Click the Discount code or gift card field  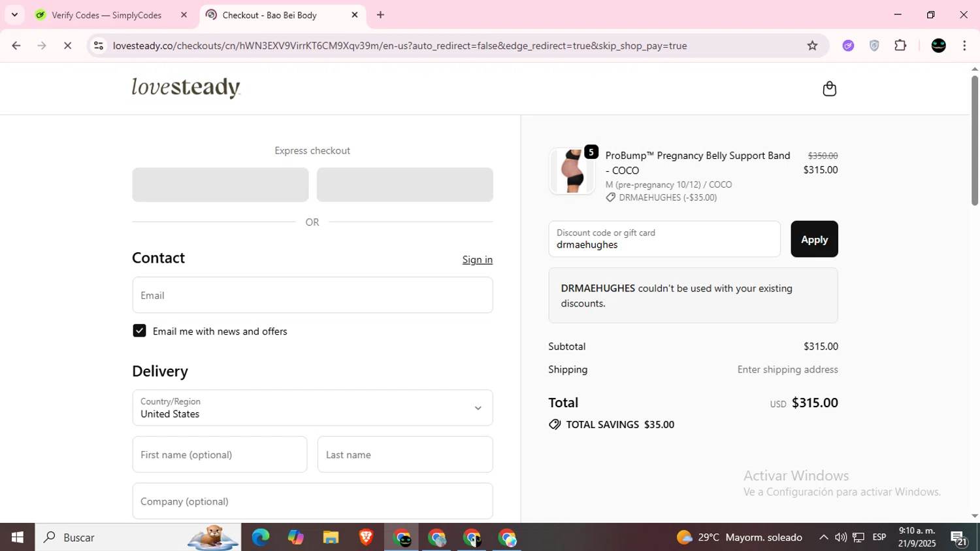[x=664, y=239]
